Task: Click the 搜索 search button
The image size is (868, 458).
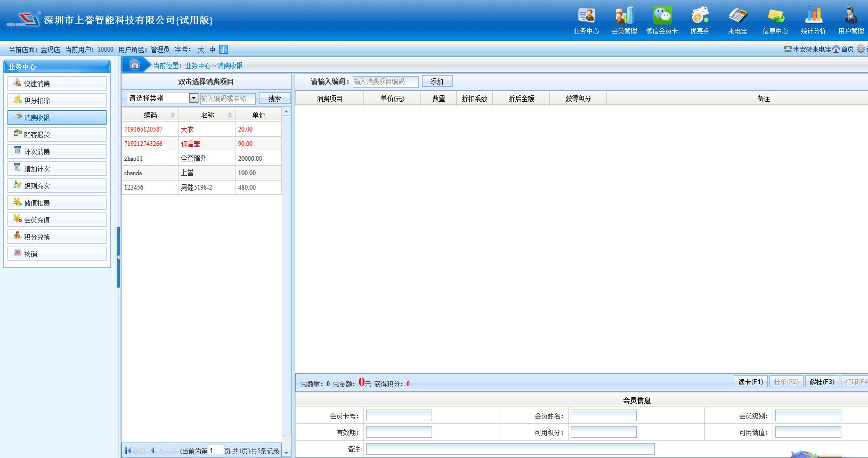Action: tap(274, 99)
